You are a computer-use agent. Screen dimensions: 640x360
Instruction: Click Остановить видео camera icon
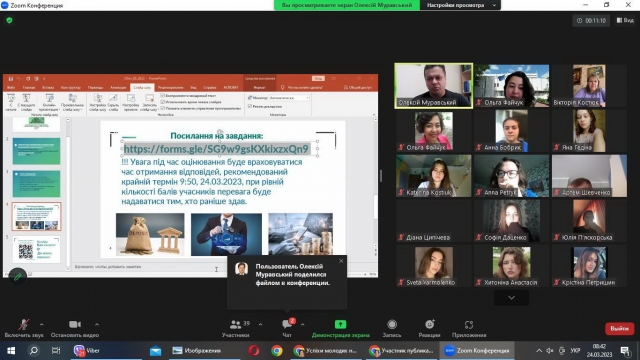(x=75, y=324)
